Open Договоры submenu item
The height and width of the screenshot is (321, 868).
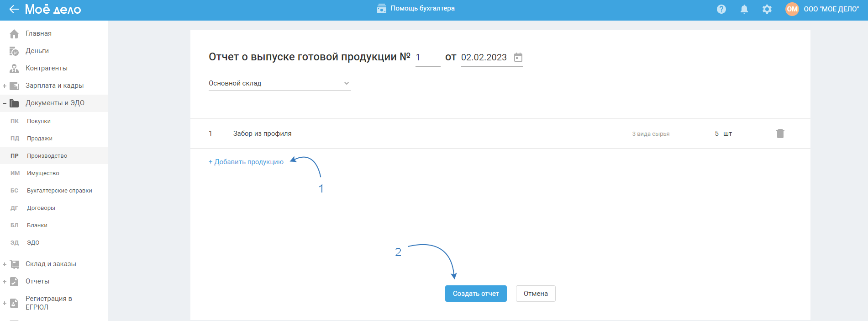tap(41, 208)
